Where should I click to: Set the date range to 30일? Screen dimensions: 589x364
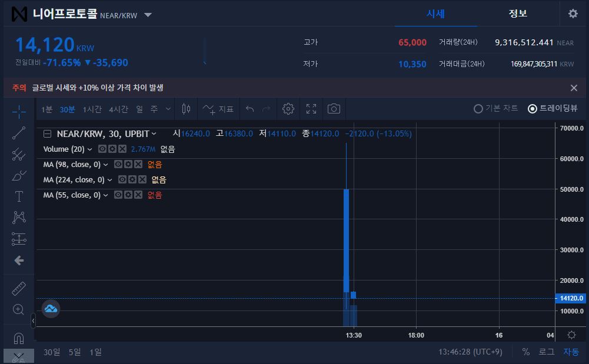tap(51, 352)
